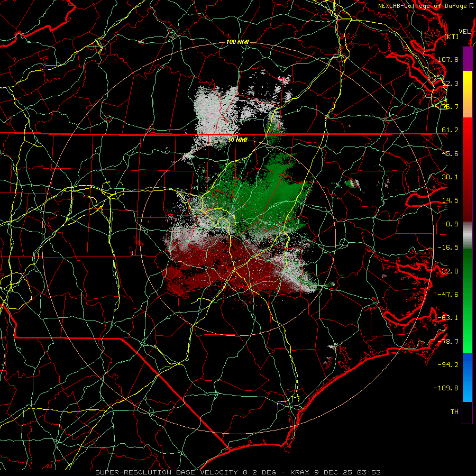Pick the light blue segment near -109.8
The height and width of the screenshot is (476, 476).
tap(467, 389)
